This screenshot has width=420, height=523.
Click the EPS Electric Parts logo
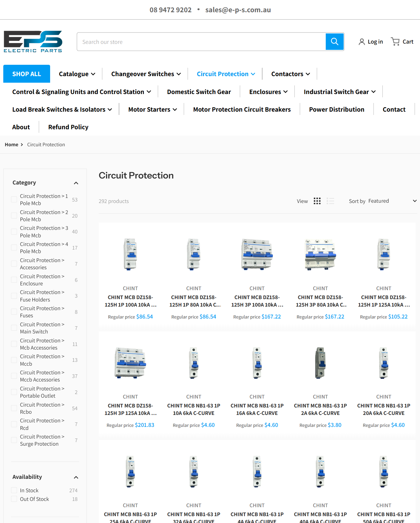tap(33, 41)
